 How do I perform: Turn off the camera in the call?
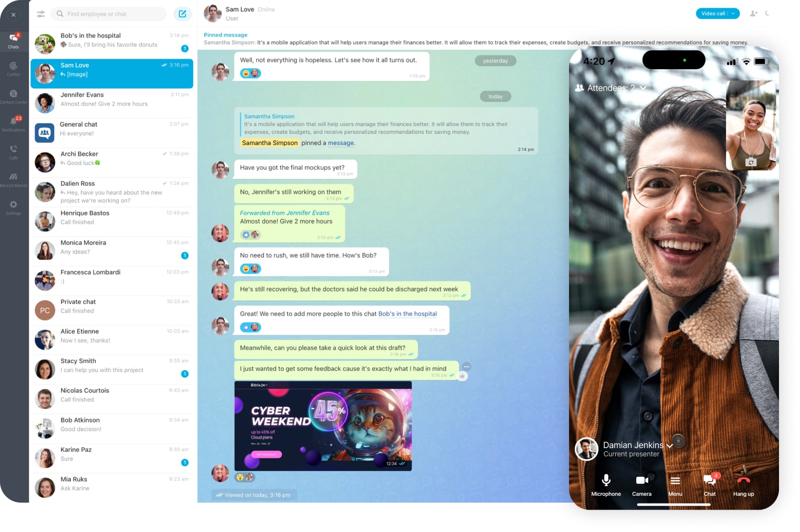point(642,480)
